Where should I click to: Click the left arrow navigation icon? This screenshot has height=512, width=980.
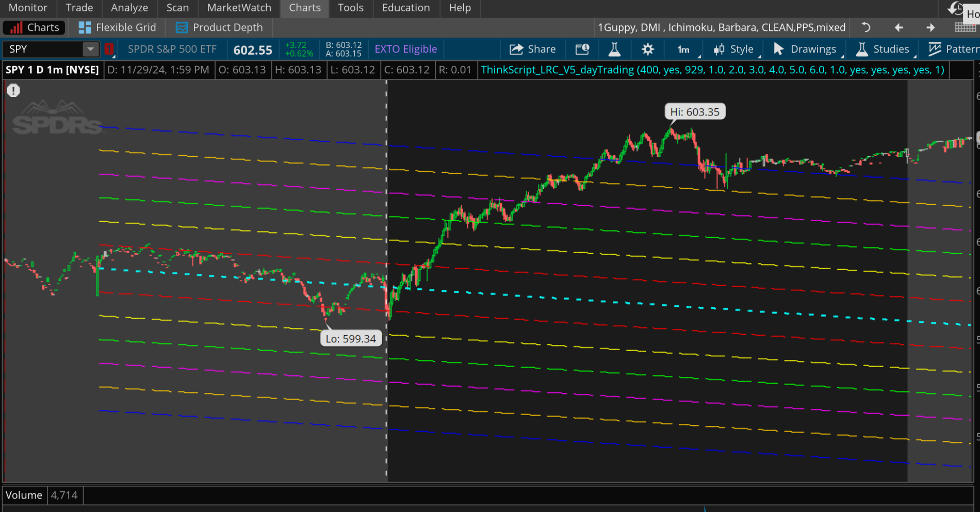tap(899, 27)
